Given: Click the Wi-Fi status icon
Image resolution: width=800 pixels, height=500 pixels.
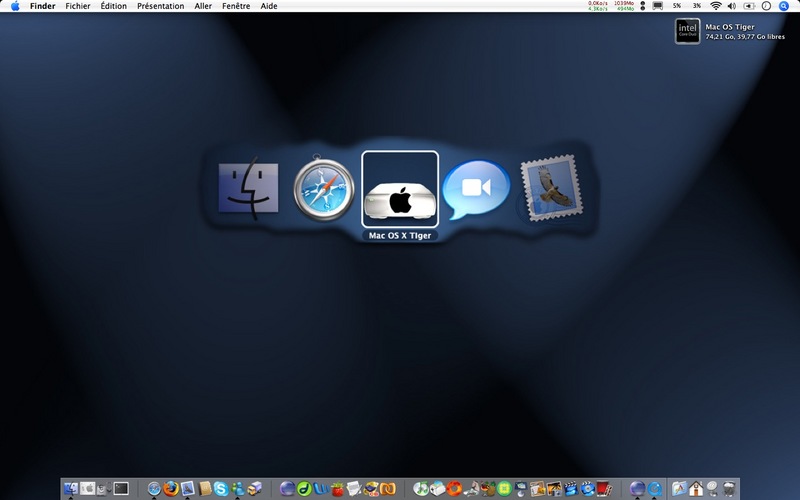Looking at the screenshot, I should point(716,6).
